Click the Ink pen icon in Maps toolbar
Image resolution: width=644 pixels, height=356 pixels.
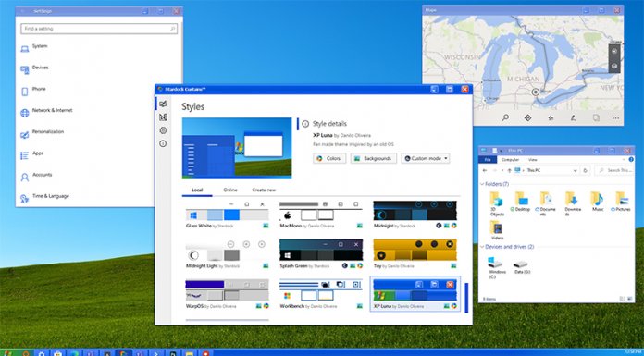click(x=574, y=117)
